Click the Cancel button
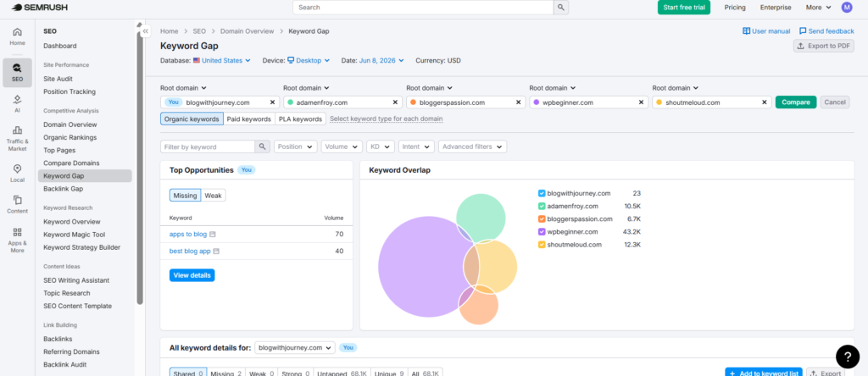868x376 pixels. [x=835, y=102]
